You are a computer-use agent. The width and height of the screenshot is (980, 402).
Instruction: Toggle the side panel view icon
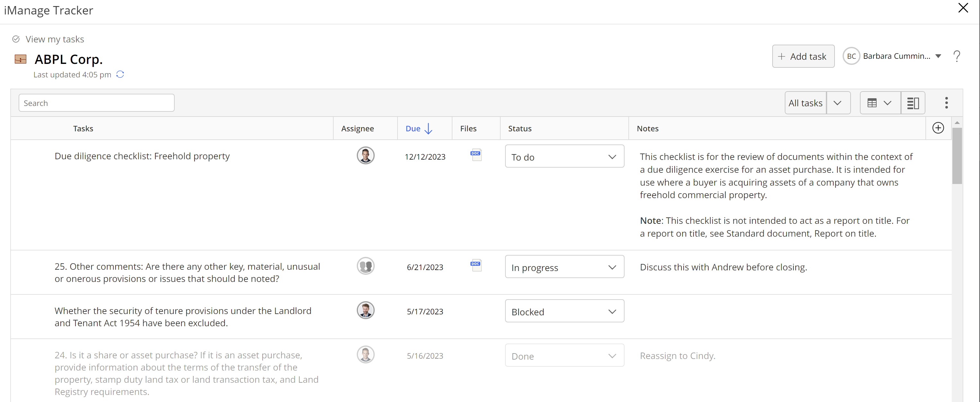click(913, 103)
